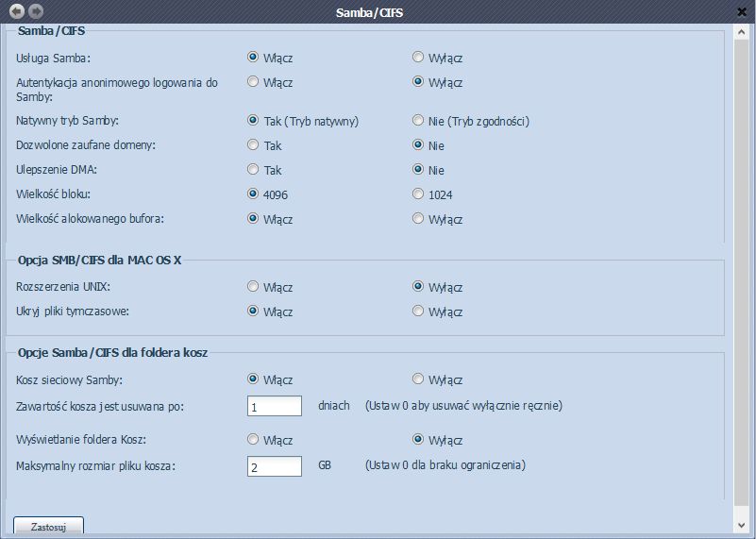
Task: Click '(Ustaw 0 aby usuwać wyłącznie ręcznie)' hint
Action: [x=463, y=406]
